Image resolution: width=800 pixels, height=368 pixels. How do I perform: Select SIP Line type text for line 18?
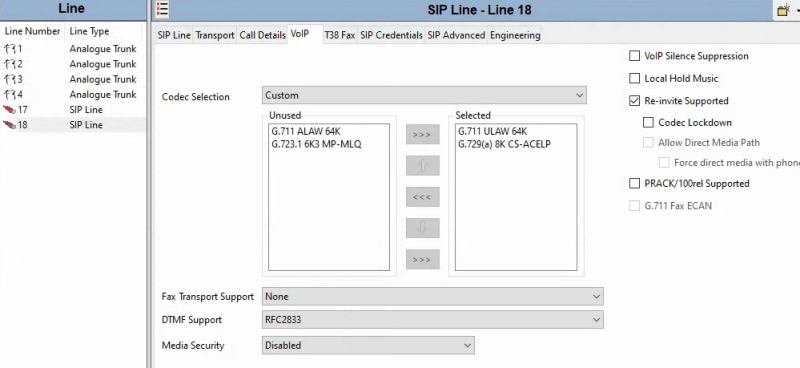(x=86, y=125)
